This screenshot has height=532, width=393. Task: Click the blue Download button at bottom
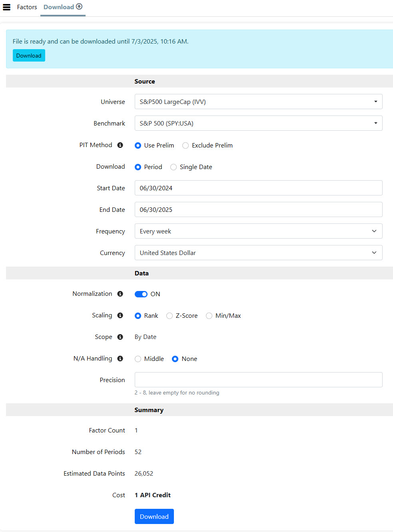[x=154, y=516]
